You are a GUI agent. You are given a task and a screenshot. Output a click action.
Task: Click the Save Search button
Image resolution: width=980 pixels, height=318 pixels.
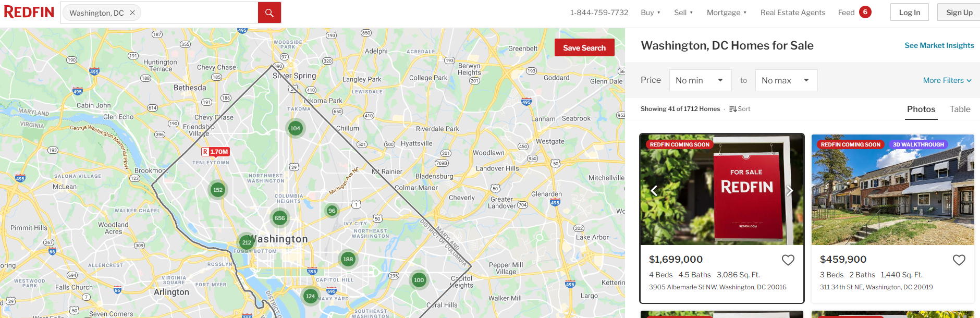584,47
